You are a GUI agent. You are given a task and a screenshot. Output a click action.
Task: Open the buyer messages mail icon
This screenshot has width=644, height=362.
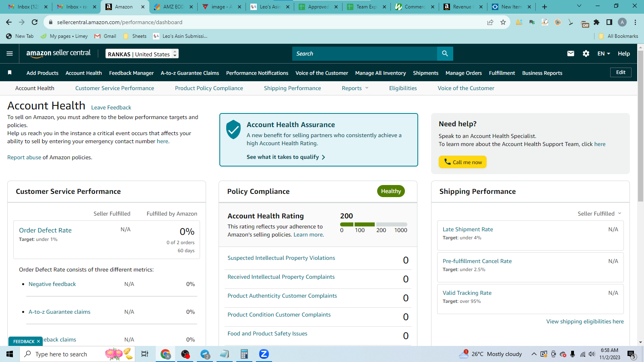(570, 53)
